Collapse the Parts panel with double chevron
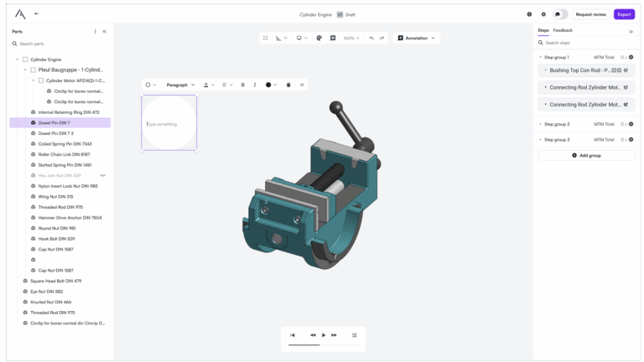The height and width of the screenshot is (362, 644). click(x=104, y=32)
